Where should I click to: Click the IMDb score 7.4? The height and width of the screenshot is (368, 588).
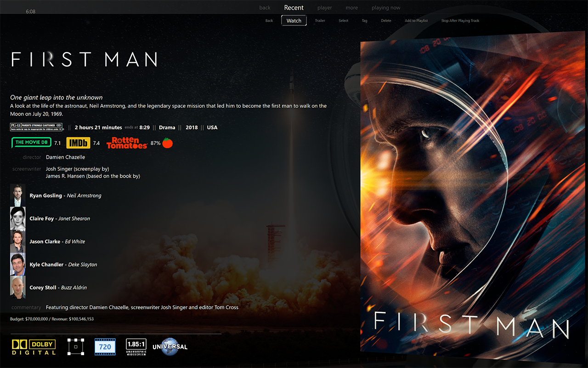[96, 144]
